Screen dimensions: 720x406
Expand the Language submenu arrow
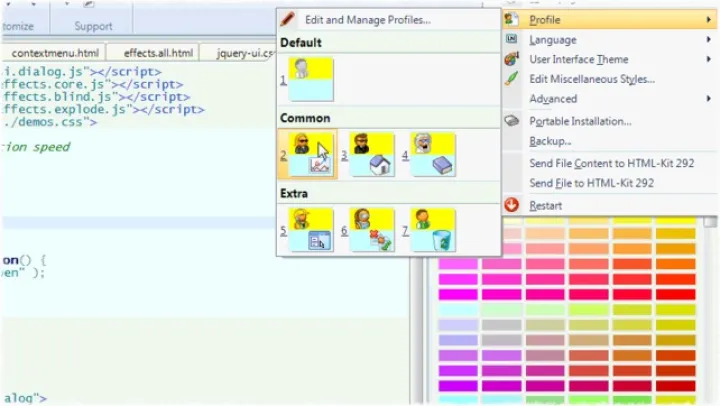709,40
